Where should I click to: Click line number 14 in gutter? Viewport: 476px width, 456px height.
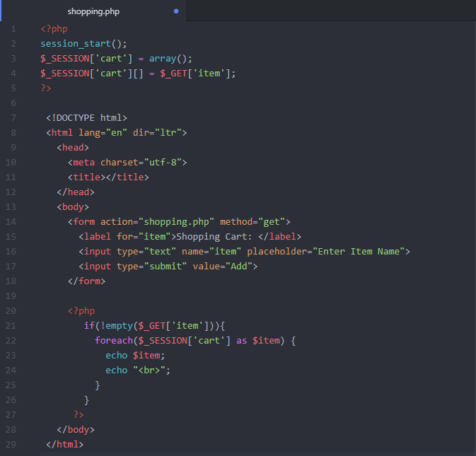click(x=11, y=222)
